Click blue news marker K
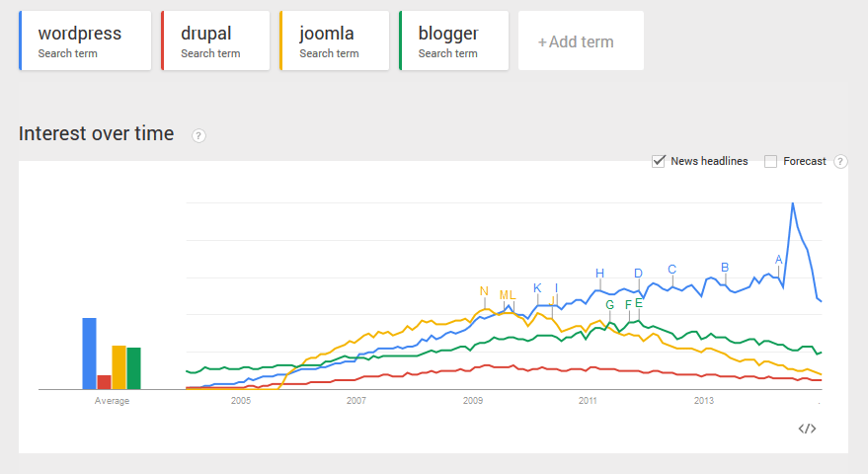 click(537, 288)
